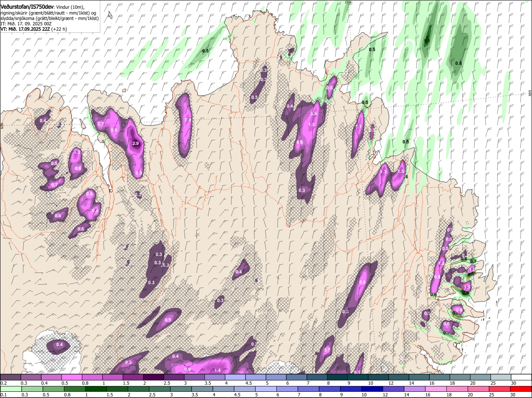Select deep blue rain swatch between 10 and 12
This screenshot has width=532, height=398.
[x=372, y=389]
